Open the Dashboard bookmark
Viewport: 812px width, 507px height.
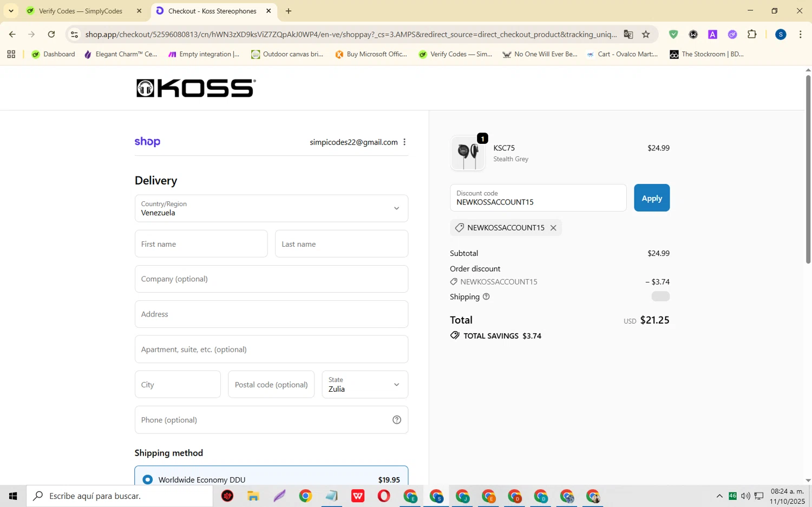pyautogui.click(x=53, y=54)
